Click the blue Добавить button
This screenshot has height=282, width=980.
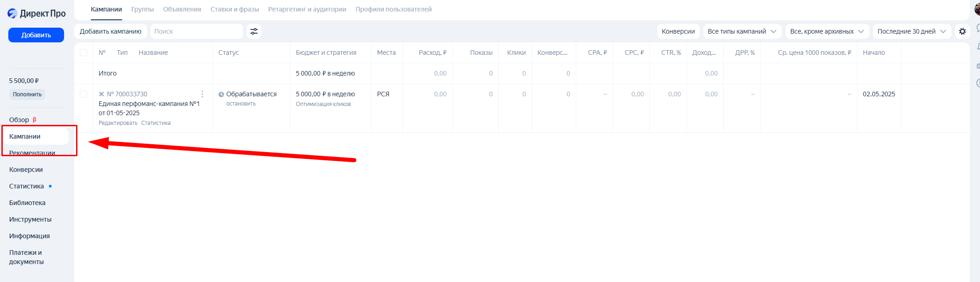36,35
